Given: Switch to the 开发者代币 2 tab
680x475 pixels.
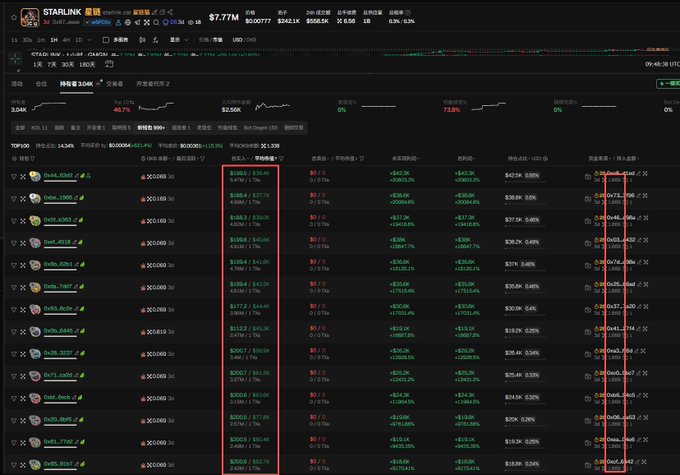Looking at the screenshot, I should 153,84.
